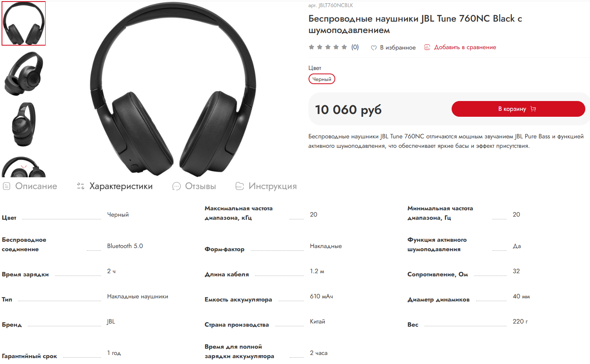This screenshot has height=364, width=590.
Task: Select the Черный color option
Action: coord(322,79)
